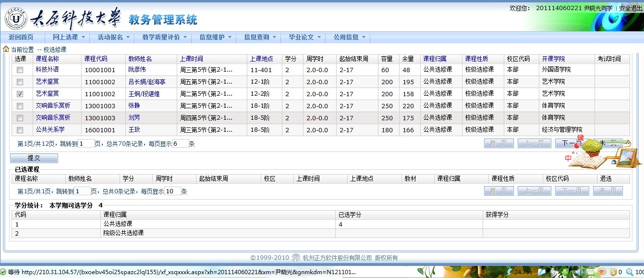
Task: Tick the checkbox for 艺术鉴赏 by 吕长娟/赵海亭
Action: 20,82
